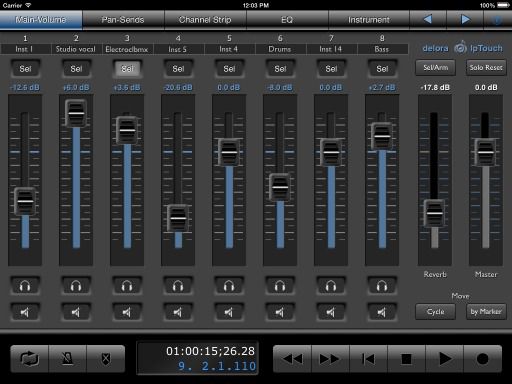Click the bar position 9. 2.1.110
Screen dimensions: 512x384
(x=217, y=366)
